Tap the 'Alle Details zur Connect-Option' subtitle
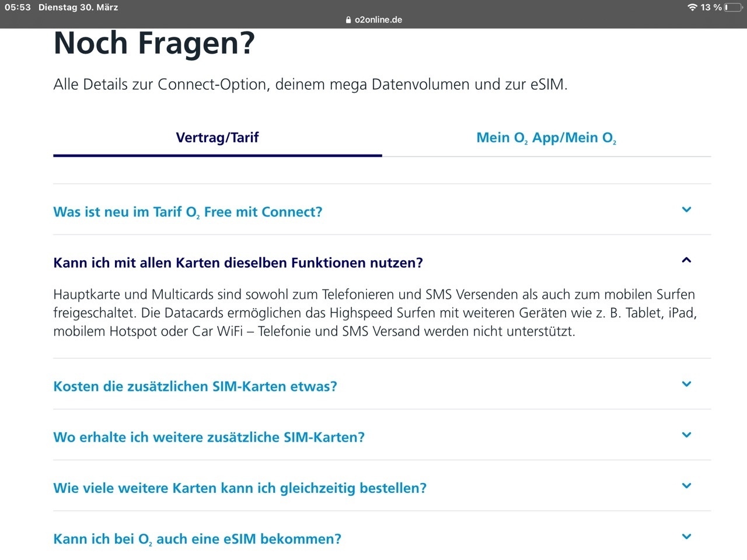Image resolution: width=747 pixels, height=560 pixels. [310, 85]
